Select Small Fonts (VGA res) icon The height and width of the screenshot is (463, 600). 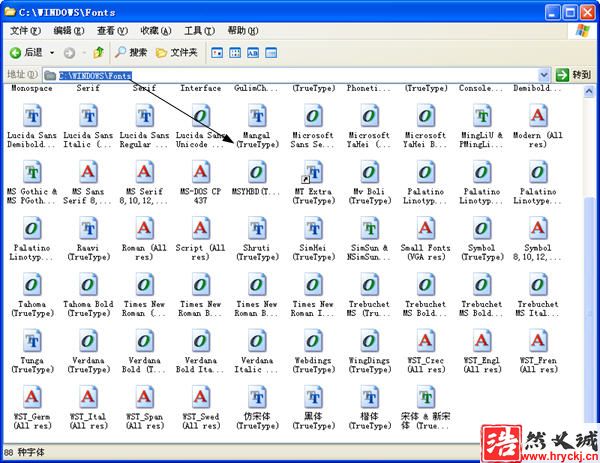(426, 228)
